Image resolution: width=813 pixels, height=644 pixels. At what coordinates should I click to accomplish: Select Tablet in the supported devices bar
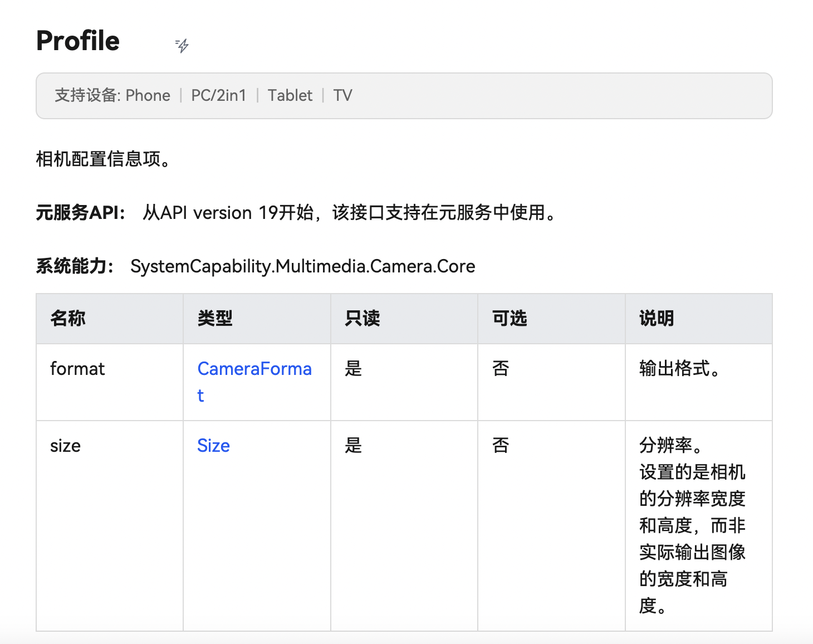coord(290,96)
